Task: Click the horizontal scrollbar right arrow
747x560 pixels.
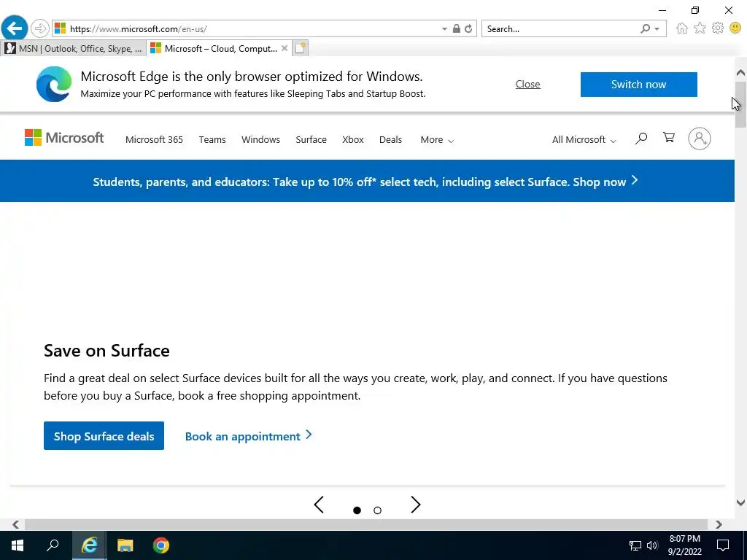Action: tap(719, 524)
